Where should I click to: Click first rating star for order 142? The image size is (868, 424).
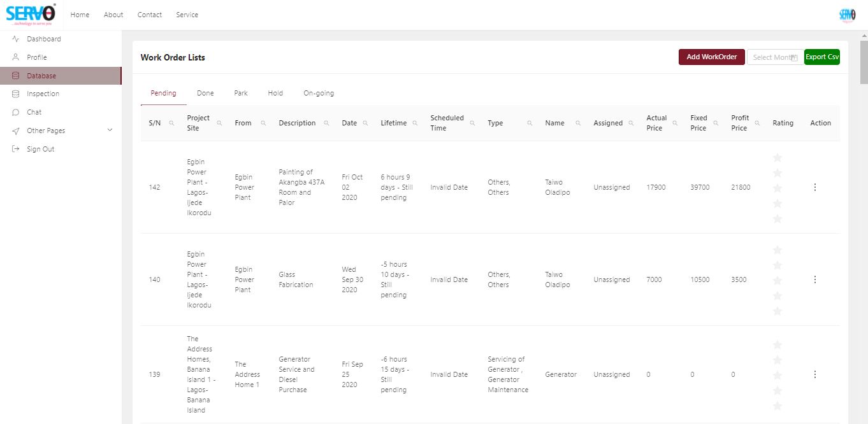777,157
